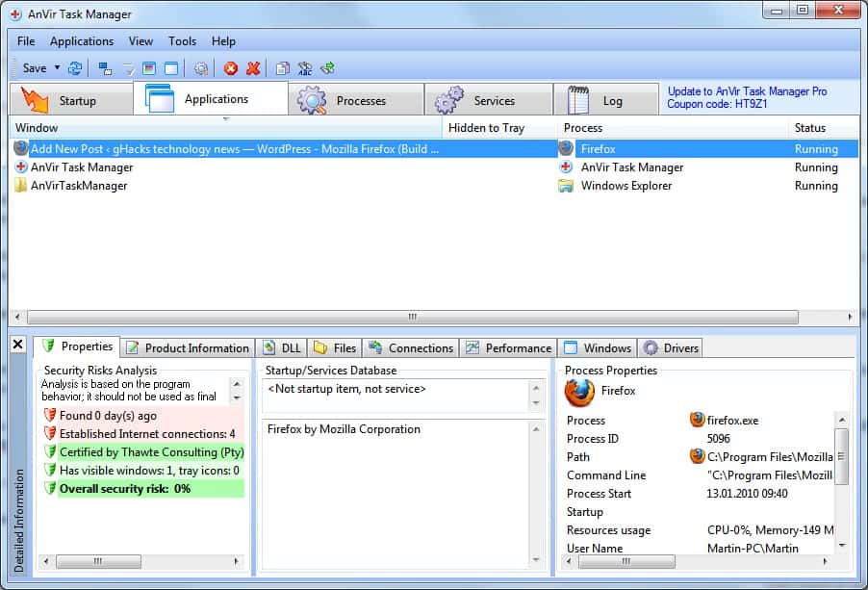Open the Files tab
This screenshot has width=868, height=590.
tap(335, 347)
